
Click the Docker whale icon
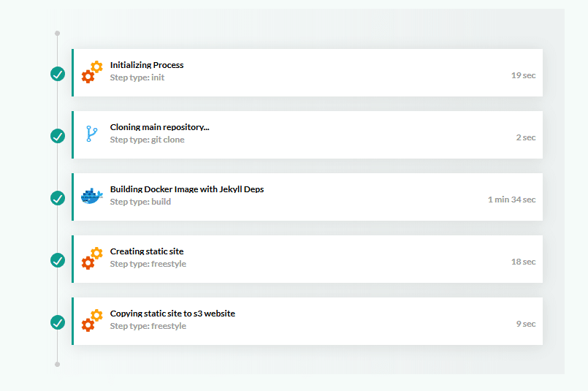(x=91, y=197)
